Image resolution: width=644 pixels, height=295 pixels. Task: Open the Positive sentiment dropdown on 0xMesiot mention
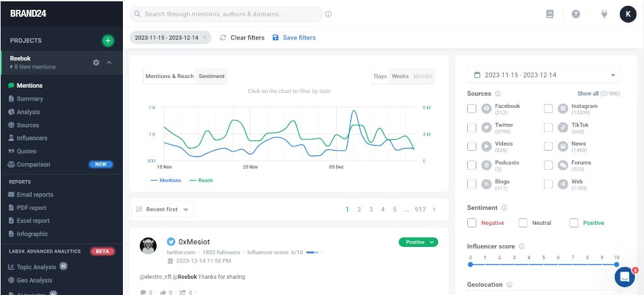pos(419,242)
